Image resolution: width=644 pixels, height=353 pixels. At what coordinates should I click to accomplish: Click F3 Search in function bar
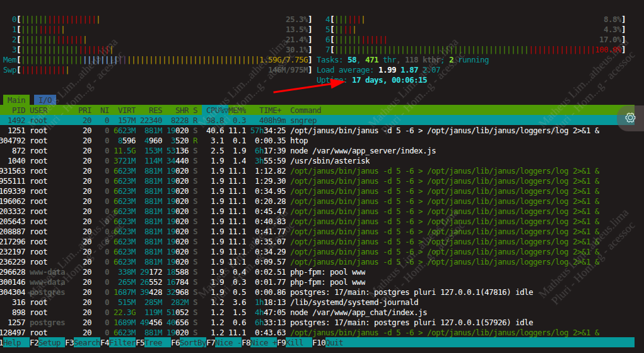85,343
